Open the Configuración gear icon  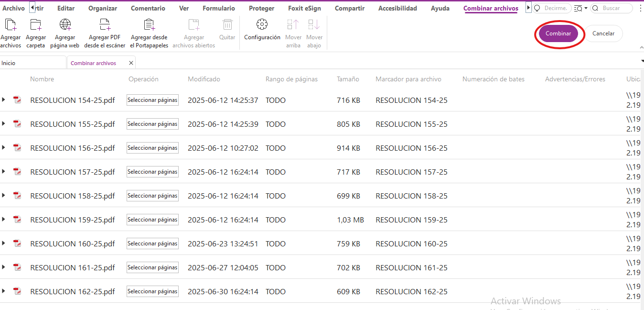click(x=262, y=24)
